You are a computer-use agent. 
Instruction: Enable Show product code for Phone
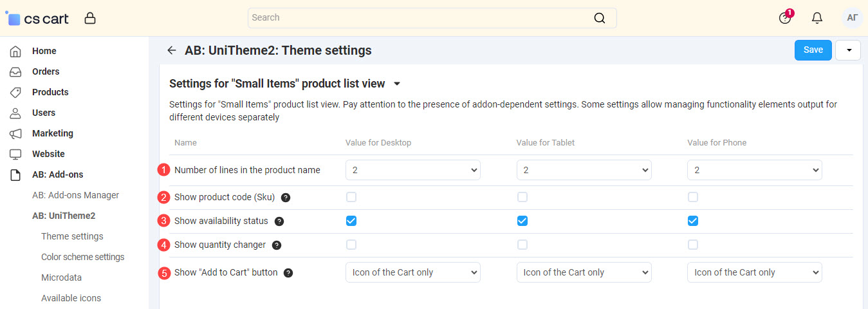click(x=693, y=197)
